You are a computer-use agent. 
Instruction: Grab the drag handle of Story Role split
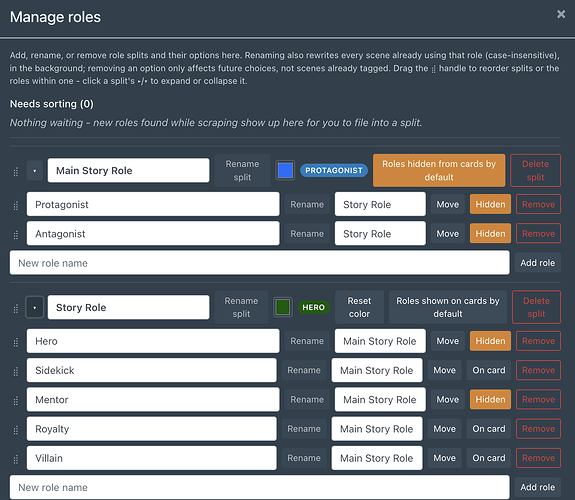click(16, 309)
